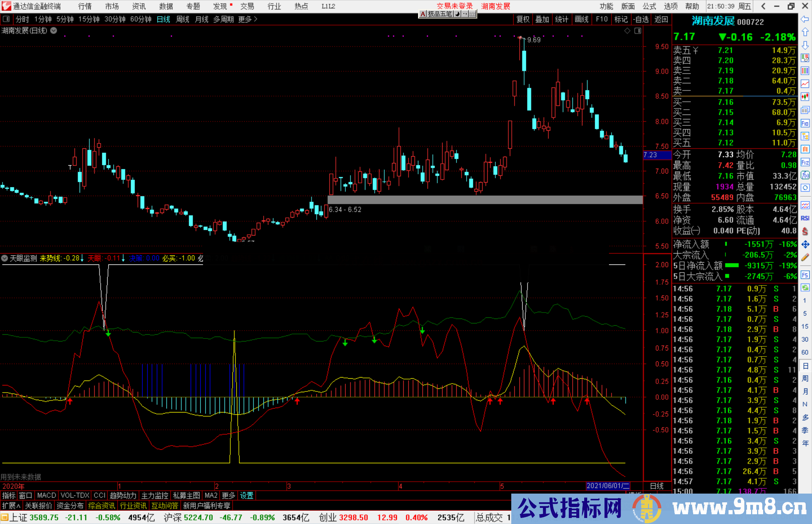This screenshot has height=524, width=812.
Task: Expand the 湖南发展(日线) title dropdown arrow
Action: (x=53, y=31)
